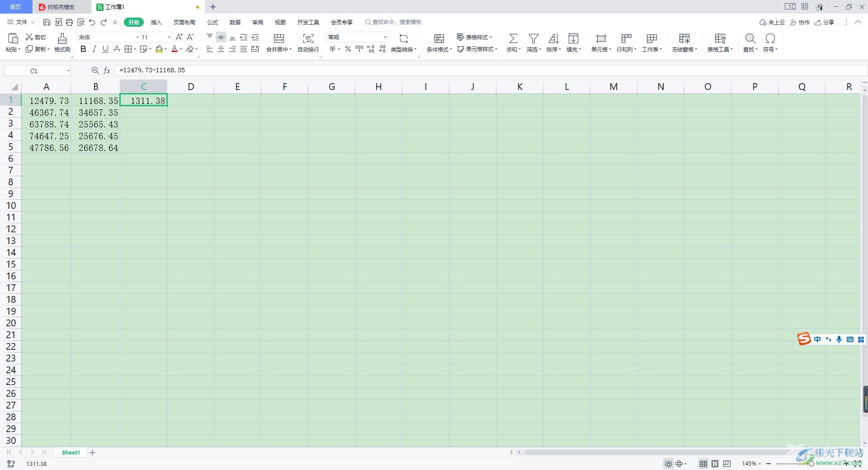Click the Undo arrow
The image size is (868, 470).
point(92,22)
